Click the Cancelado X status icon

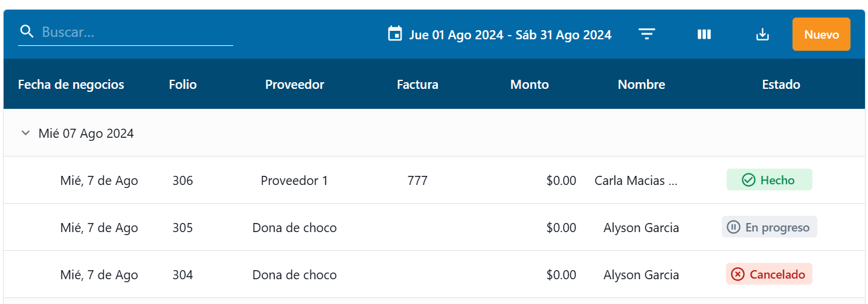click(x=738, y=274)
